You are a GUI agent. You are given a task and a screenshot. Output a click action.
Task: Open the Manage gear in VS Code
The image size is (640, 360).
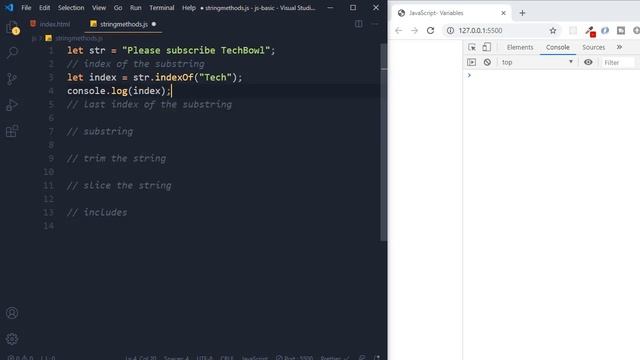[12, 338]
